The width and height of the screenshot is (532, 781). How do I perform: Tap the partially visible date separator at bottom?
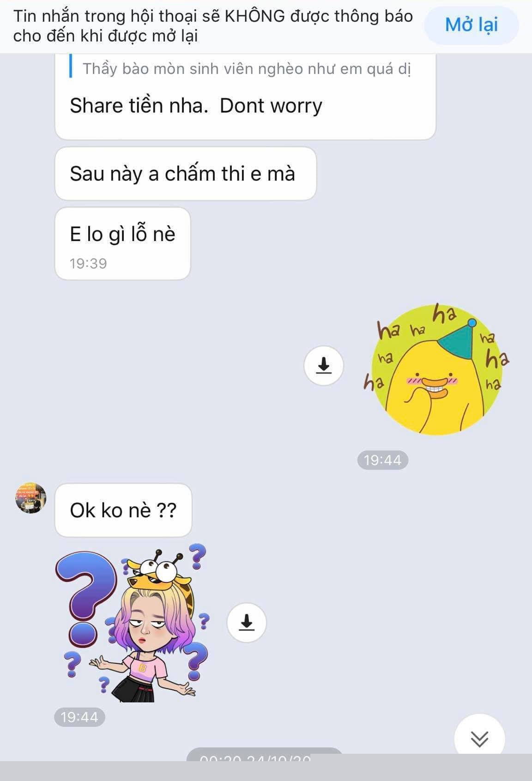click(265, 754)
